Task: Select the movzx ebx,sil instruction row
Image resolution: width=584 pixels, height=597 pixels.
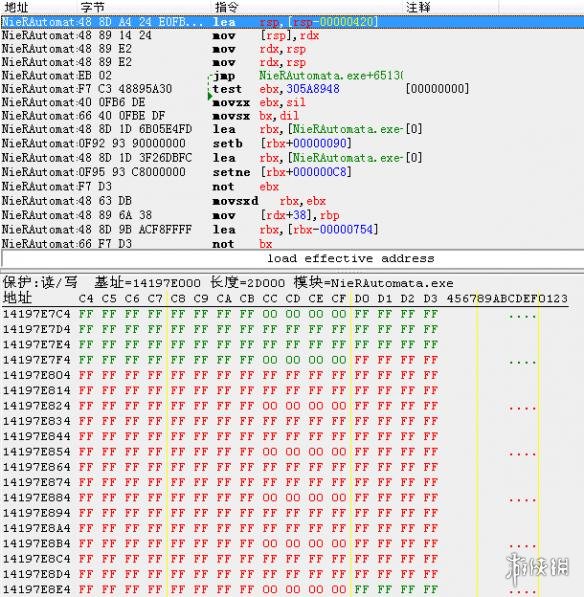Action: pos(292,102)
